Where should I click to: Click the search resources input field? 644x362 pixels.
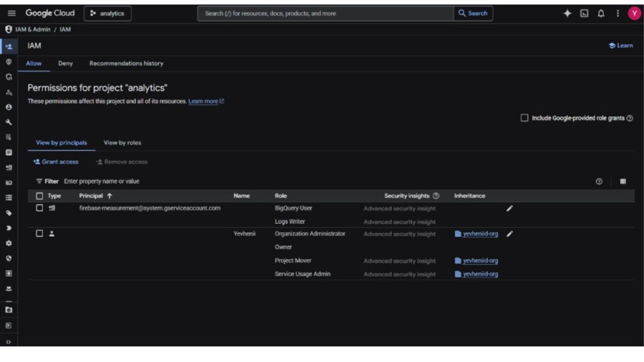coord(325,13)
